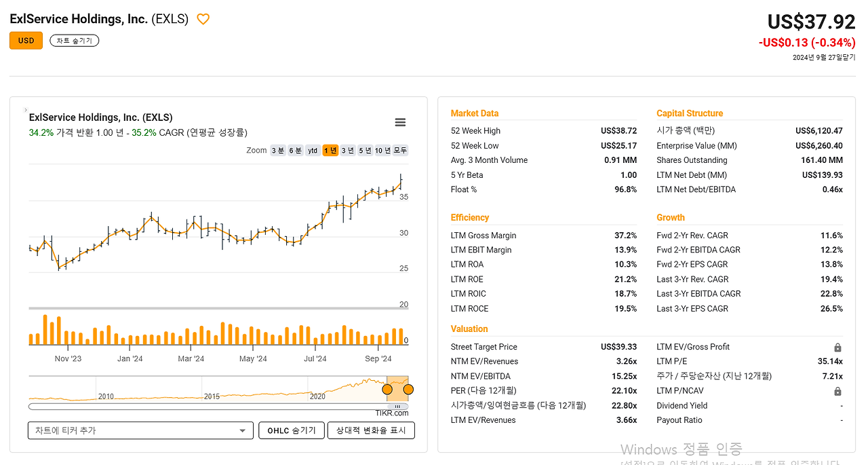868x465 pixels.
Task: Click lock icon next to LTM P/NCAV
Action: (x=837, y=391)
